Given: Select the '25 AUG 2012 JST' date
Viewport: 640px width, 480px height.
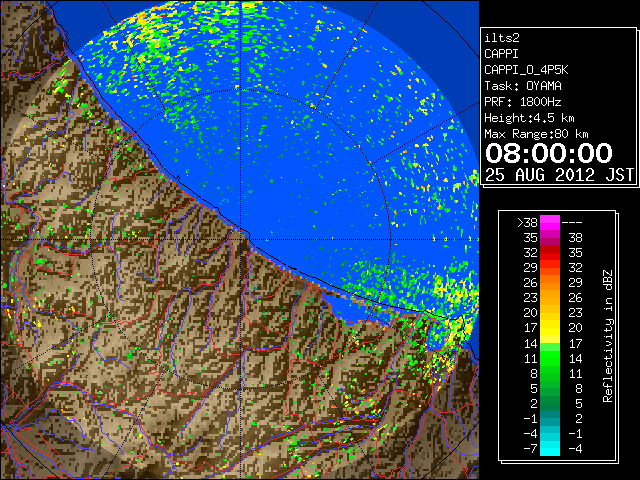Looking at the screenshot, I should (x=560, y=175).
